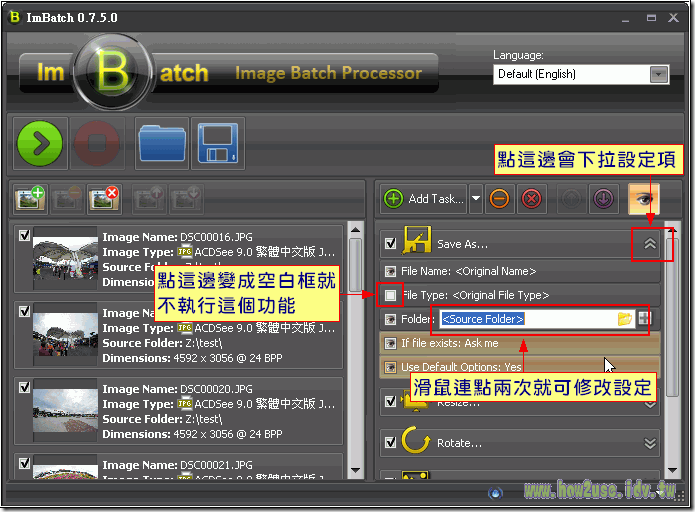Uncheck the second image's checkbox
Screen dimensions: 695x512
point(25,311)
